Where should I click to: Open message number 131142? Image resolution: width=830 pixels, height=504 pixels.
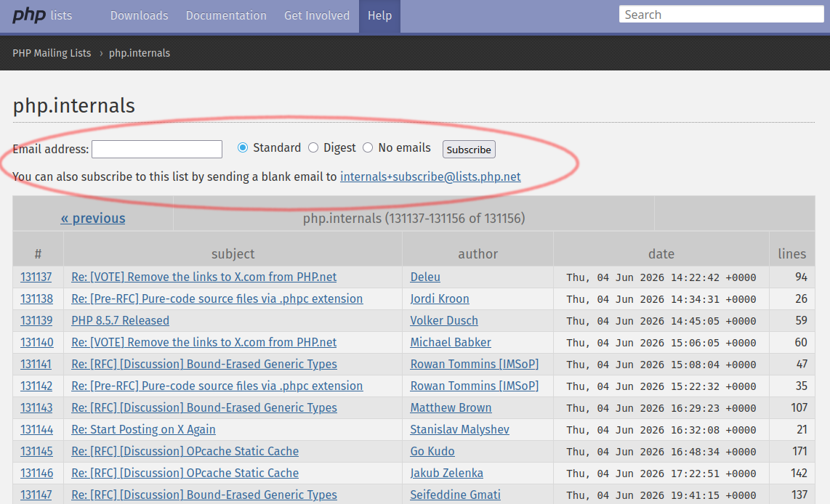(36, 386)
